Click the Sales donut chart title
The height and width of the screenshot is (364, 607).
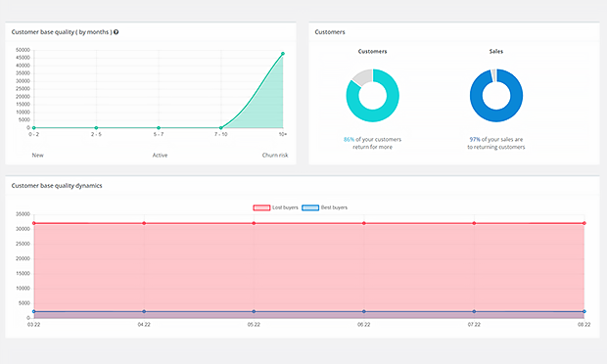(x=496, y=52)
